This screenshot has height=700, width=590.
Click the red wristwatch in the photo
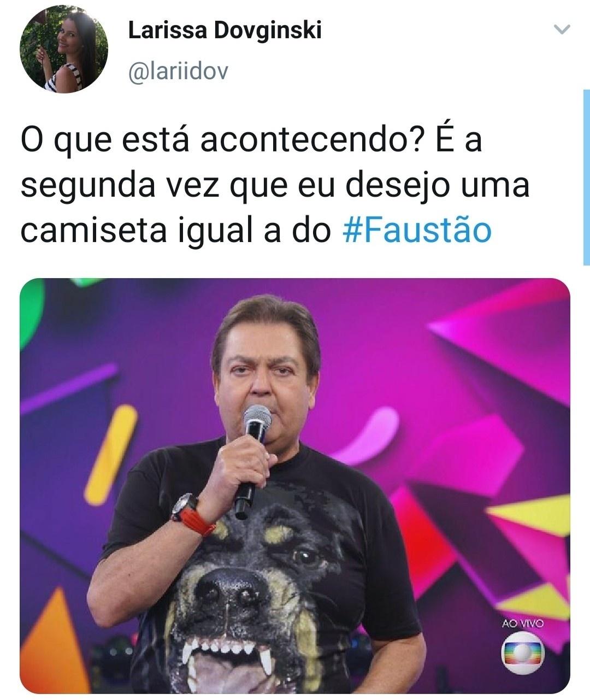(193, 515)
